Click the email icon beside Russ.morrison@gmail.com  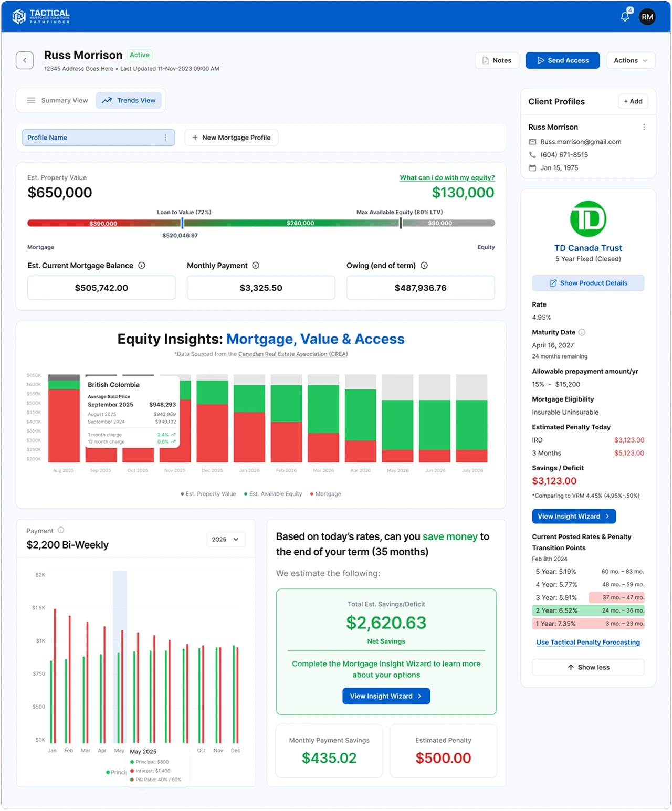coord(532,142)
